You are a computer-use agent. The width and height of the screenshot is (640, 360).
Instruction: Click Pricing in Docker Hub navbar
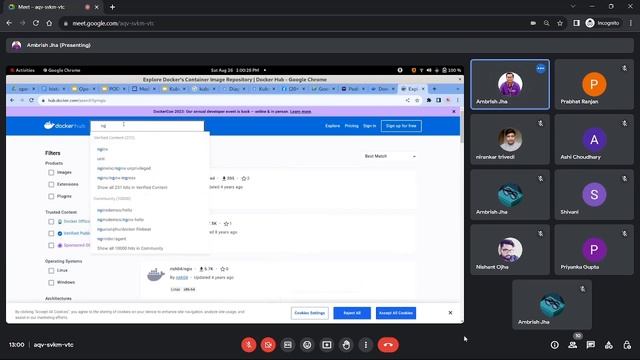pos(351,126)
